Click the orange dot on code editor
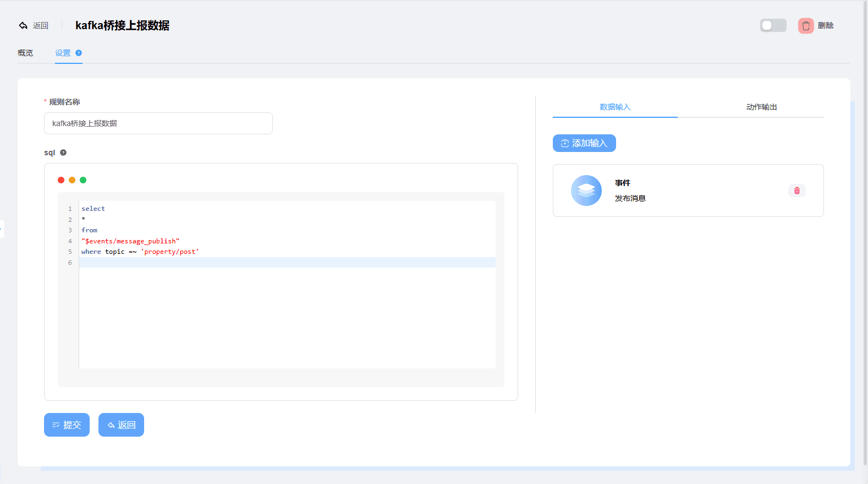The image size is (868, 484). coord(72,180)
